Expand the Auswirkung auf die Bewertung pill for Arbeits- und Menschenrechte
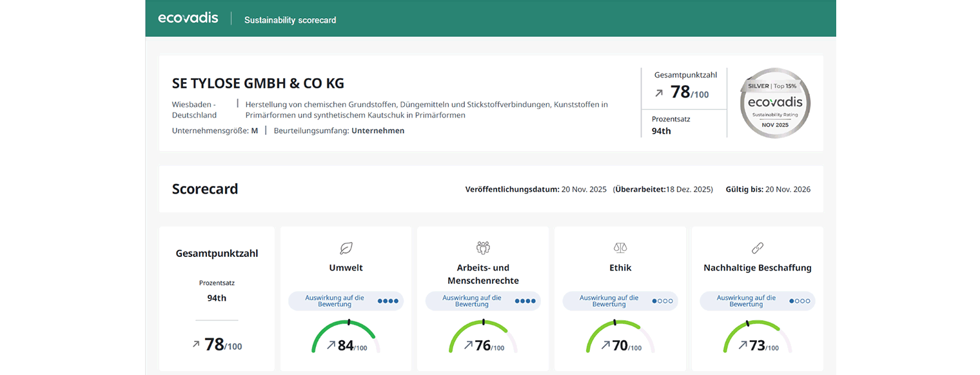980x375 pixels. point(482,300)
